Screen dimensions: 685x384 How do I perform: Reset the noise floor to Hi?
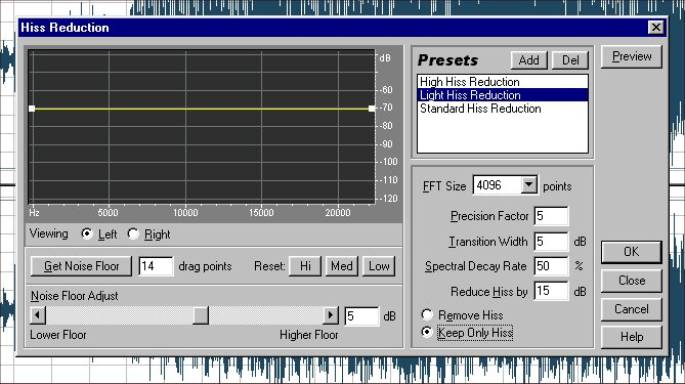coord(305,266)
